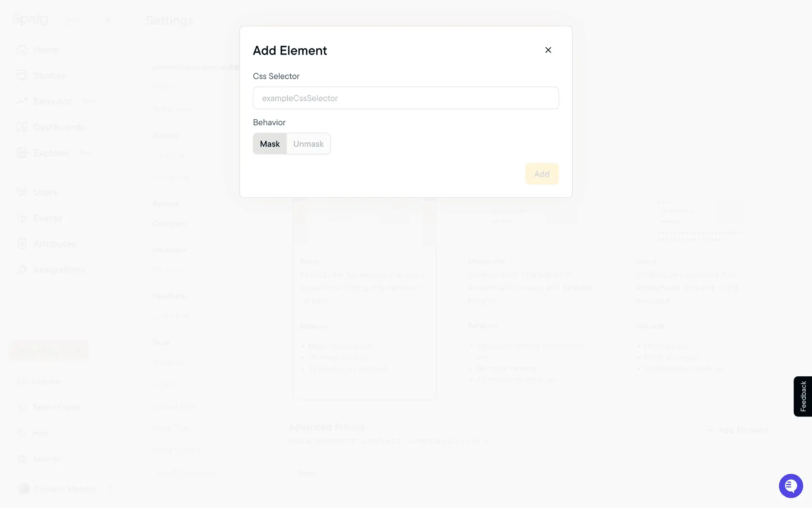Image resolution: width=812 pixels, height=508 pixels.
Task: Click the Users icon in sidebar
Action: pos(22,192)
